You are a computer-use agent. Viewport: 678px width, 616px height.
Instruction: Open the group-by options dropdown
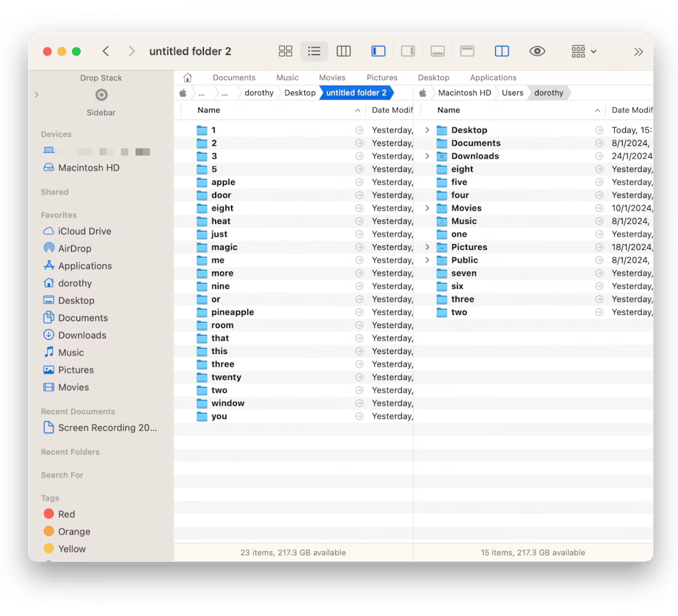(583, 51)
